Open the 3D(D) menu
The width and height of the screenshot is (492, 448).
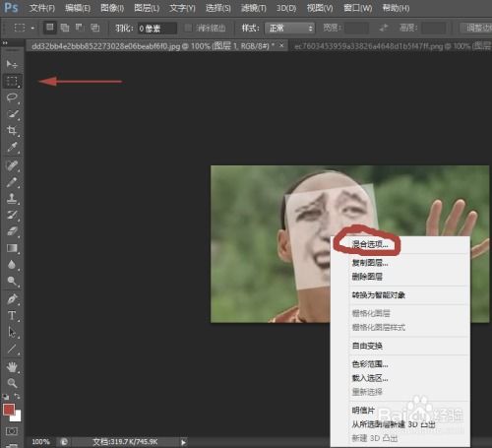(286, 8)
